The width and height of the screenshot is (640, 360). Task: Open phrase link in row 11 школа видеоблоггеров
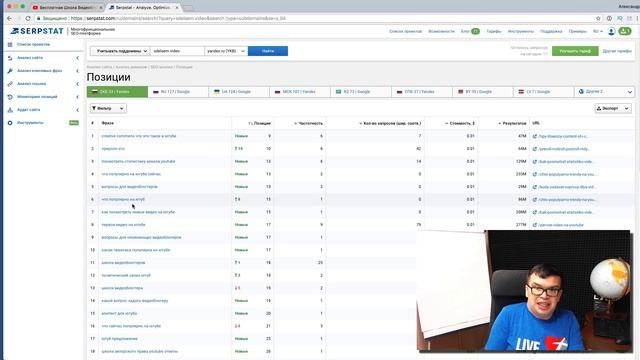click(x=123, y=263)
